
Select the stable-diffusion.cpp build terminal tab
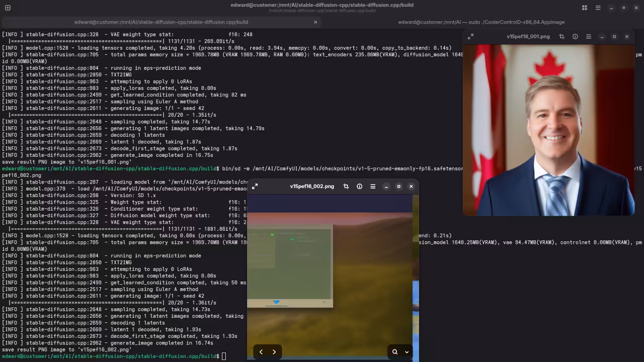tap(161, 22)
